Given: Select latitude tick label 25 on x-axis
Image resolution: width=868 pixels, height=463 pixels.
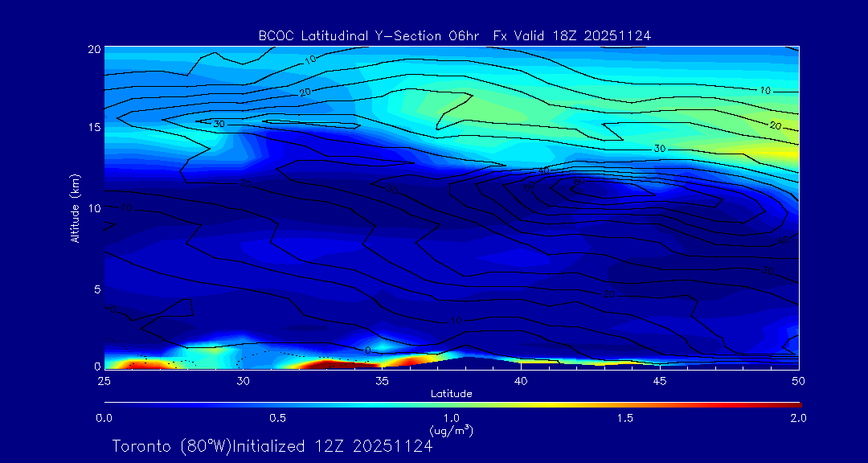Looking at the screenshot, I should [104, 380].
